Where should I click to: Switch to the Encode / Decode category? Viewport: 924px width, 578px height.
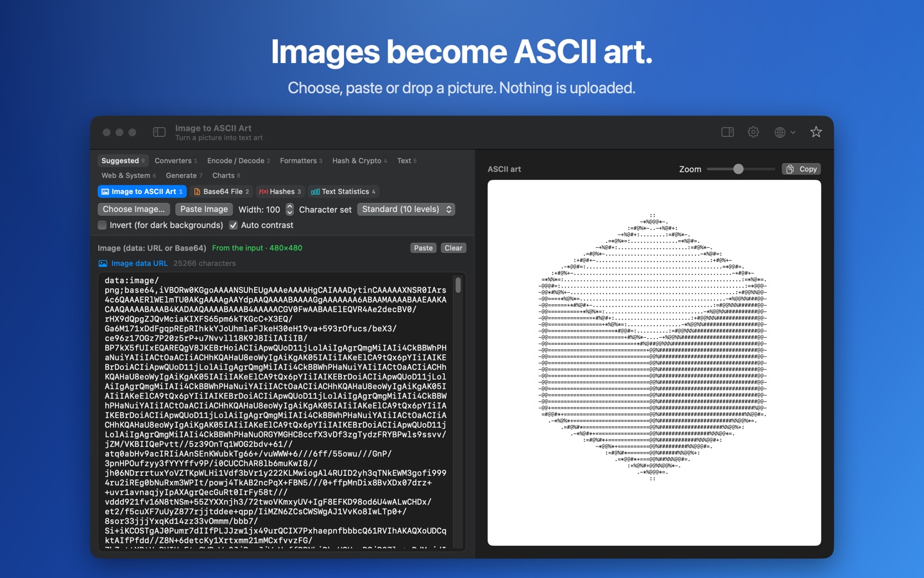(x=238, y=161)
